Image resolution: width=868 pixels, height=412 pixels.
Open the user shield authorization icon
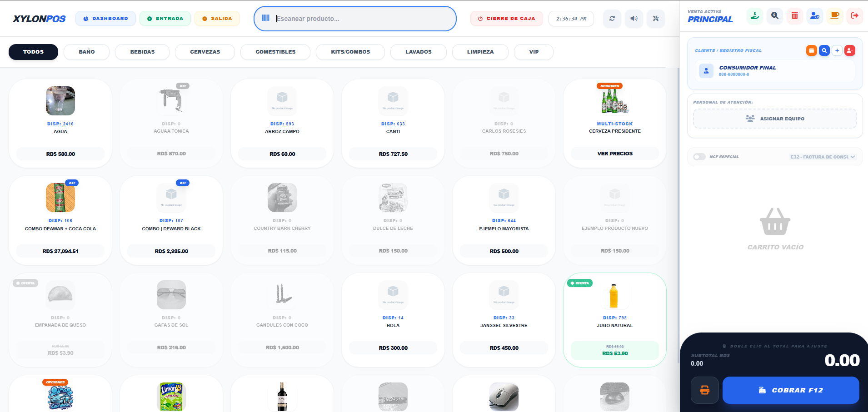(815, 16)
